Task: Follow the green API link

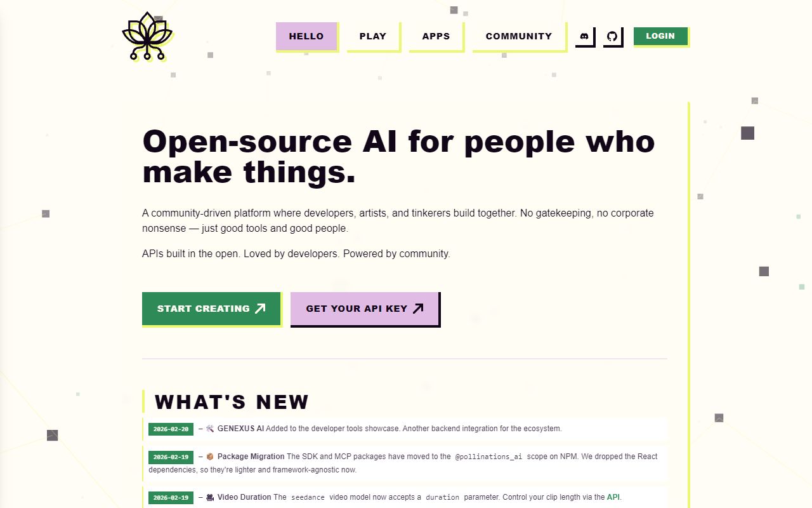Action: click(613, 497)
